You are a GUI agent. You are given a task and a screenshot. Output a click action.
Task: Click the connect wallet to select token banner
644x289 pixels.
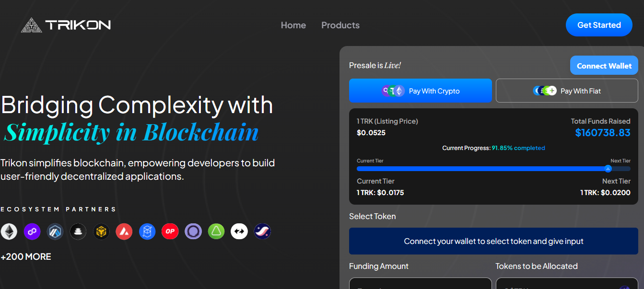click(493, 241)
